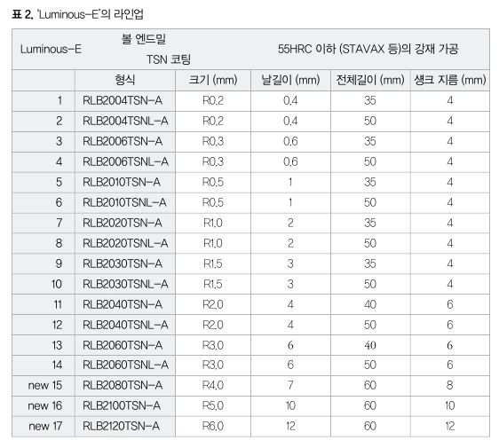Click row number 11 in first column
The width and height of the screenshot is (499, 448).
click(58, 304)
